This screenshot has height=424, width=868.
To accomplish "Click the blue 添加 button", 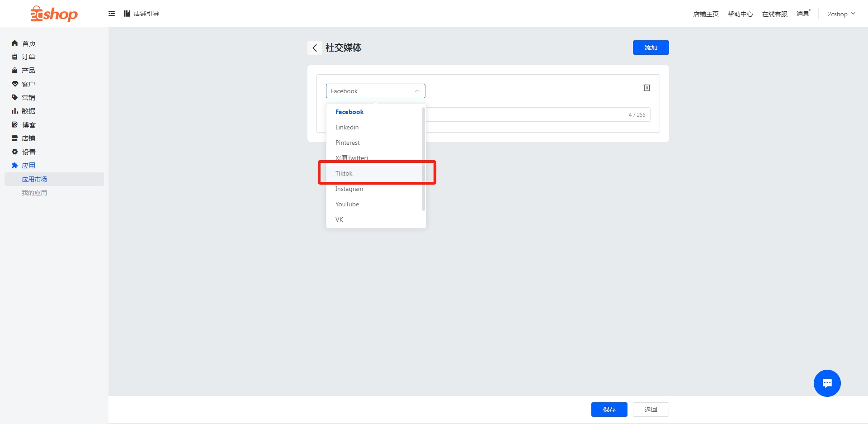I will click(651, 48).
